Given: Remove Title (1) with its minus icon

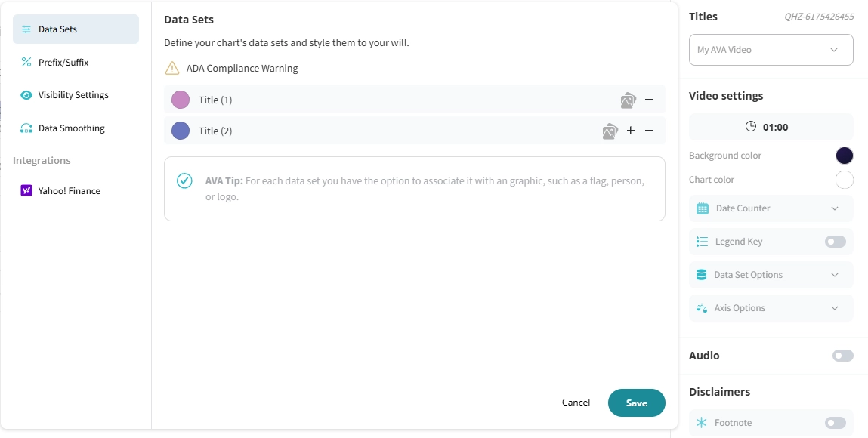Looking at the screenshot, I should 649,100.
